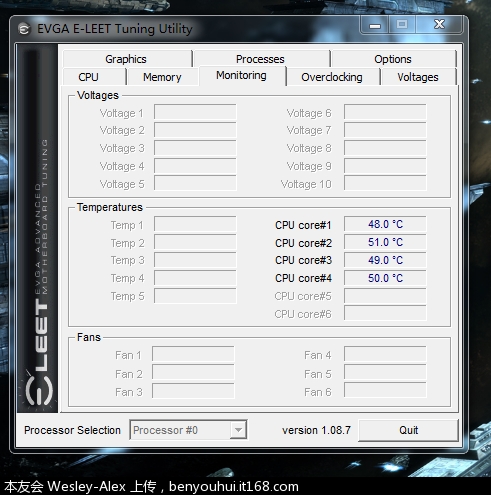Expand the Processor Selection dropdown
This screenshot has height=495, width=491.
coord(238,430)
